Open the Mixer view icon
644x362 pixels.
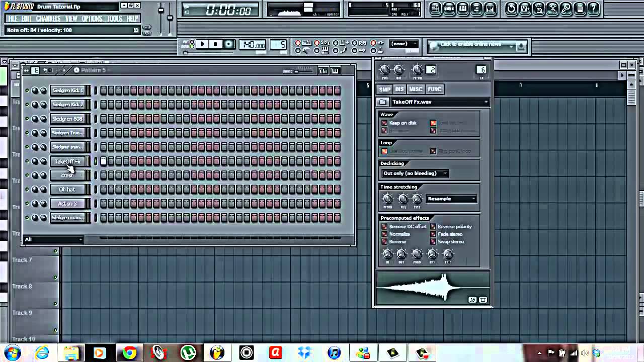pos(490,8)
